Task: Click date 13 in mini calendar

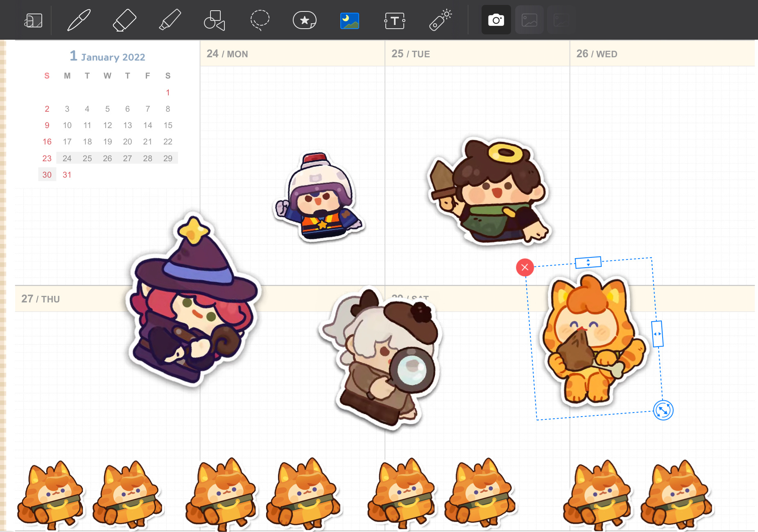Action: pyautogui.click(x=127, y=125)
